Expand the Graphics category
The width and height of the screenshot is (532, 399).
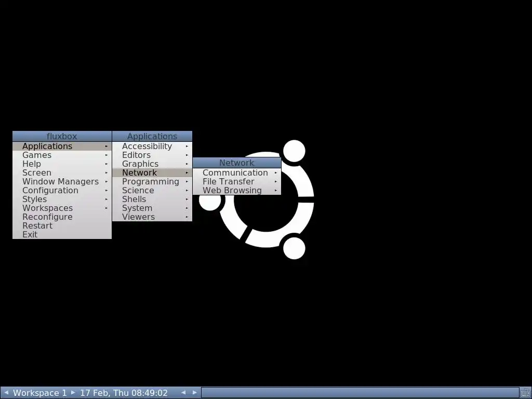pos(152,164)
